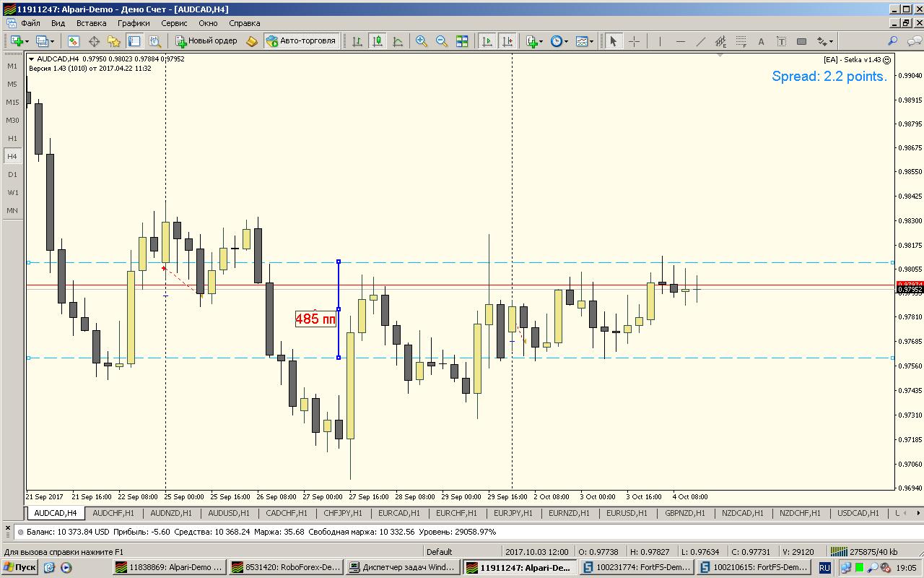The height and width of the screenshot is (578, 924).
Task: Open the MetaEditor icon
Action: tap(251, 41)
